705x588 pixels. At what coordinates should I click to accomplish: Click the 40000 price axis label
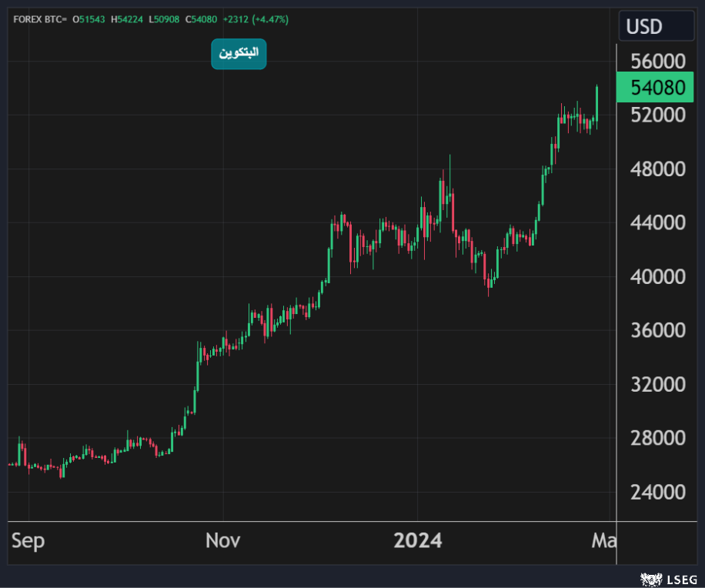657,276
